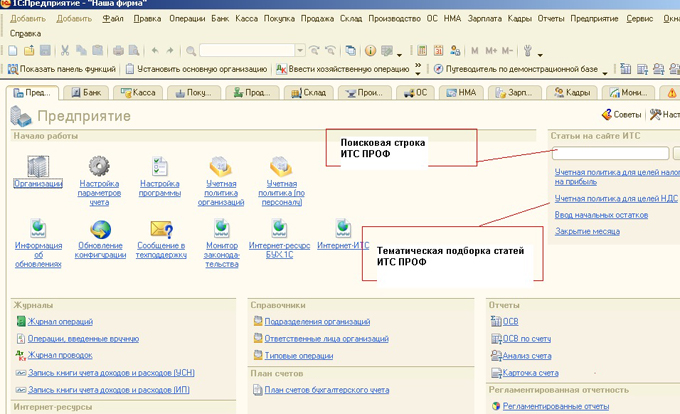Open the Настройка программы checklist icon

(x=160, y=166)
